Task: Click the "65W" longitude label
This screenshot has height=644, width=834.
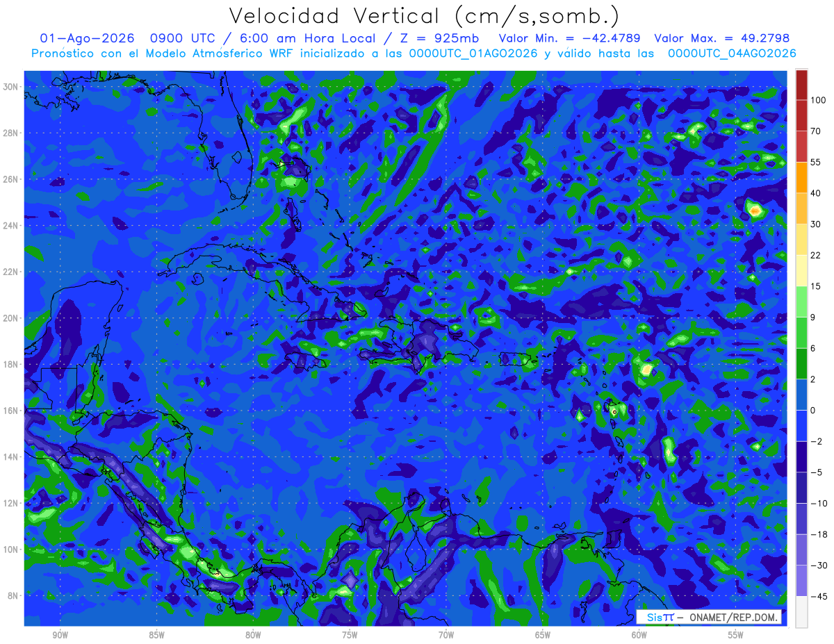Action: [543, 636]
